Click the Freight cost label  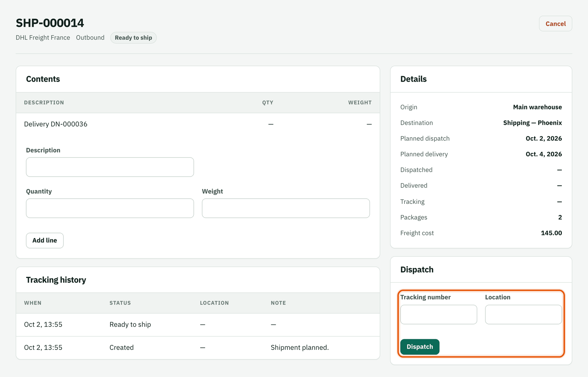[417, 233]
